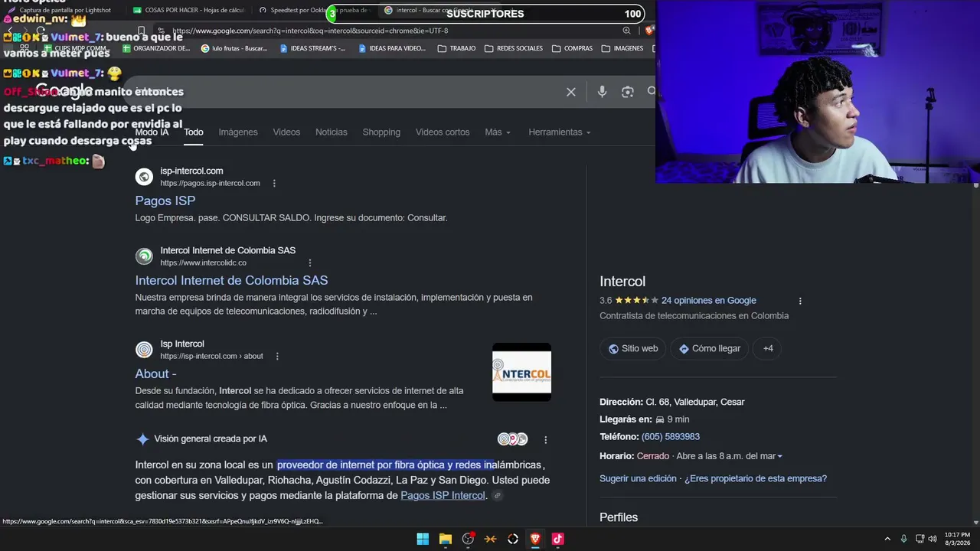
Task: Click the Cómo llegar directions button
Action: click(710, 349)
